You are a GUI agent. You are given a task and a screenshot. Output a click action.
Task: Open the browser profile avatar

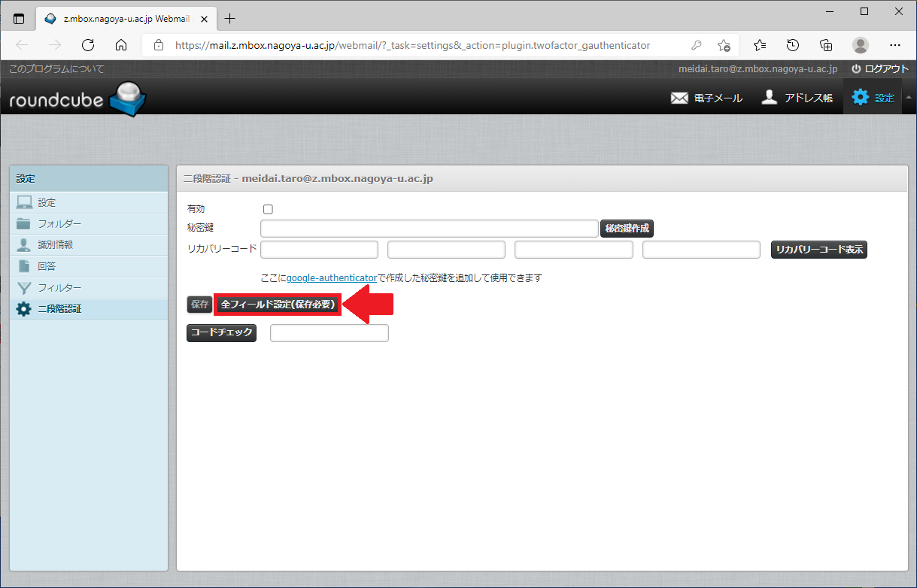(861, 45)
